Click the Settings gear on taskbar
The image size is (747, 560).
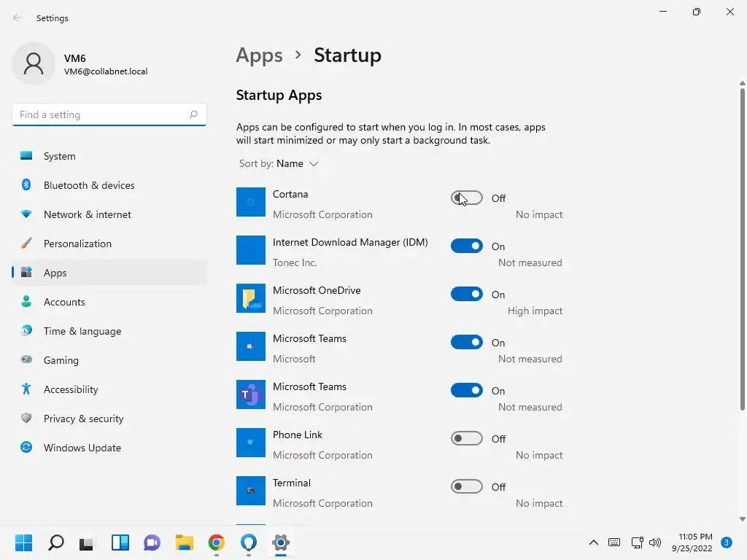[x=281, y=542]
